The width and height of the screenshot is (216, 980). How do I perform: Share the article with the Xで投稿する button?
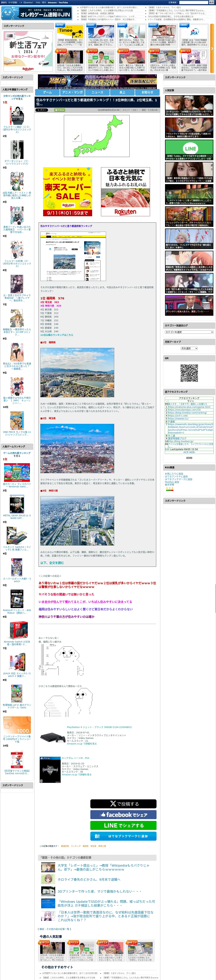pyautogui.click(x=123, y=804)
